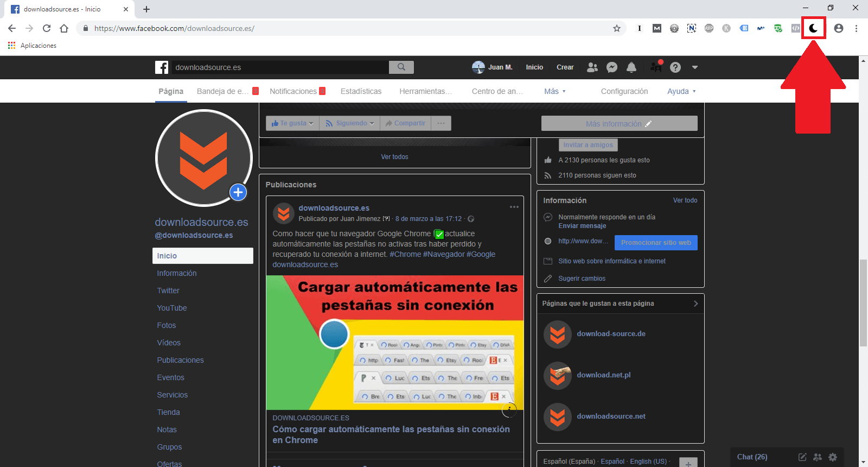Open new browser tab plus button
The width and height of the screenshot is (868, 467).
pos(146,9)
